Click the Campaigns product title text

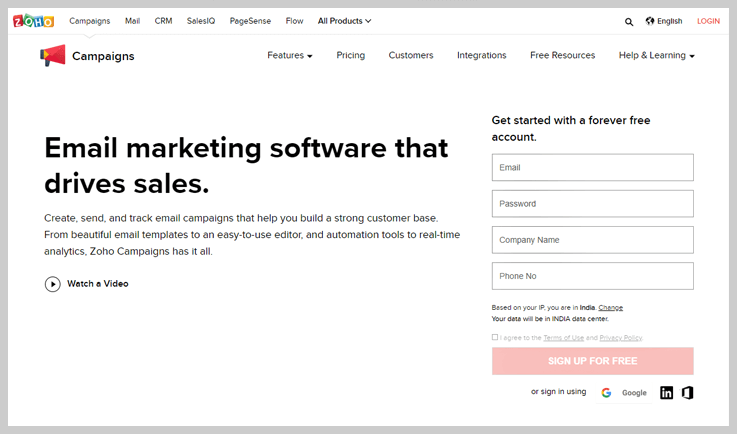click(103, 56)
